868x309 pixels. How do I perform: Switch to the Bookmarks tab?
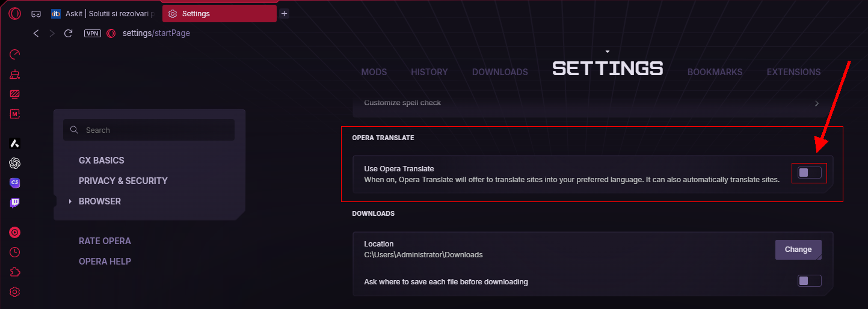point(715,72)
